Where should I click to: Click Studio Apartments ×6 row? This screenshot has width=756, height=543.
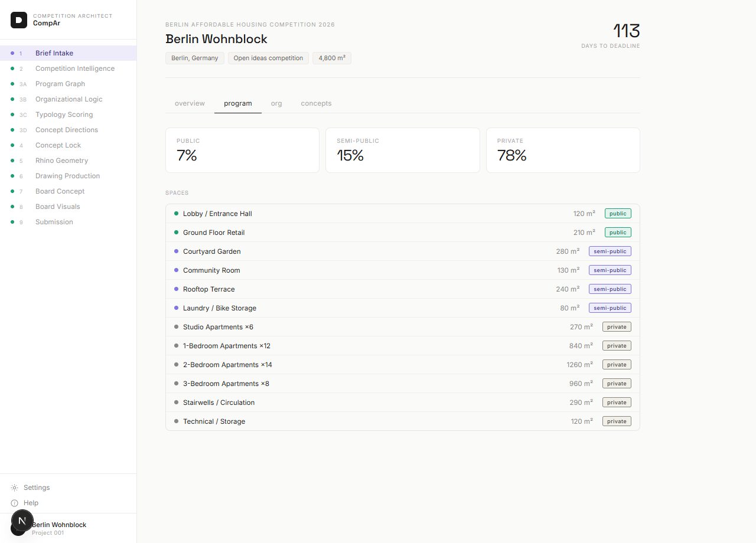click(403, 327)
